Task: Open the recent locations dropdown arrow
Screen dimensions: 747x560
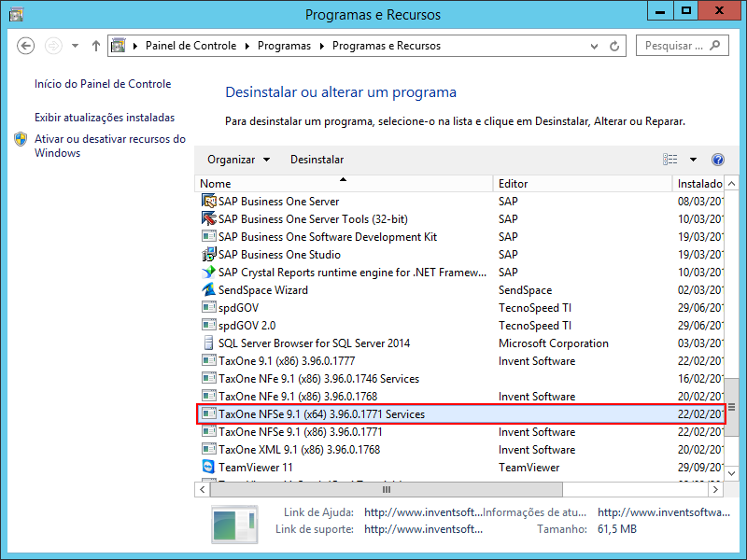Action: point(75,46)
